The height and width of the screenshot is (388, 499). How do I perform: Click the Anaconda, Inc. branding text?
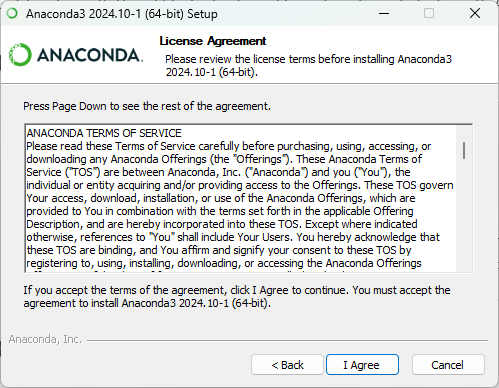coord(45,339)
